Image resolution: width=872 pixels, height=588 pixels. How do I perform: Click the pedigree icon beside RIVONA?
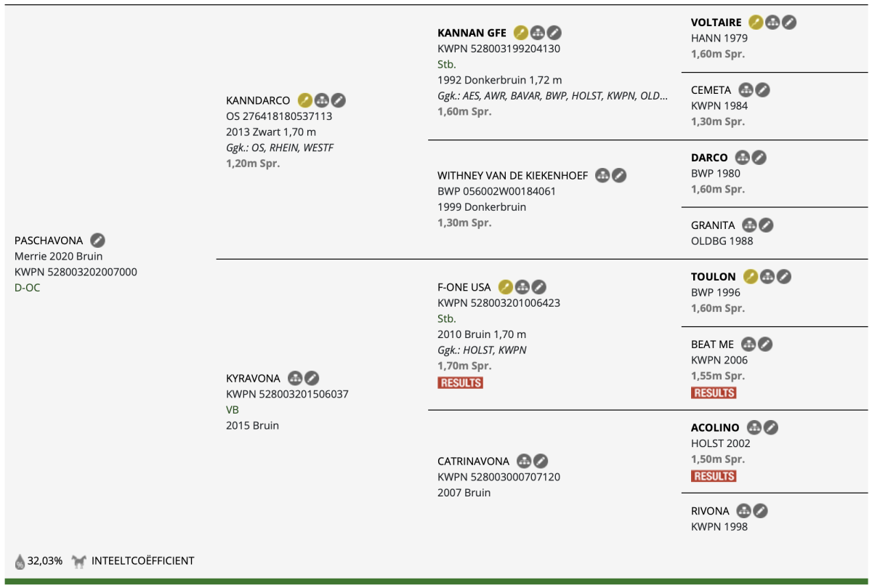pyautogui.click(x=743, y=511)
